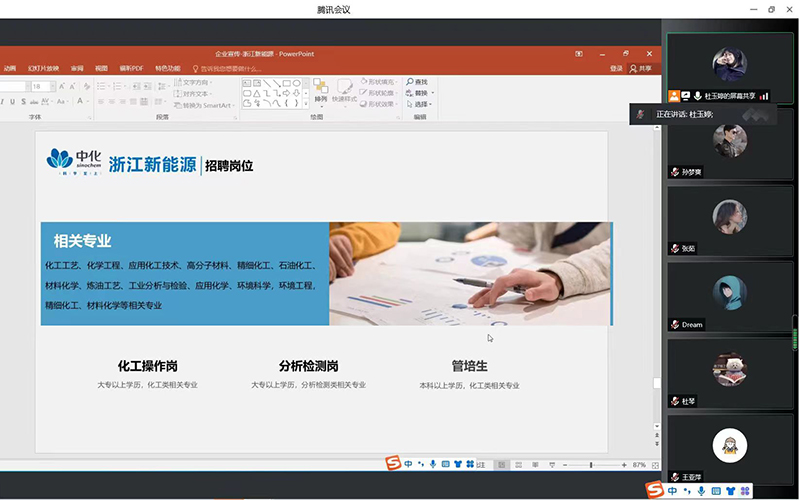Open 选择 select dropdown
This screenshot has width=800, height=500.
tap(419, 104)
